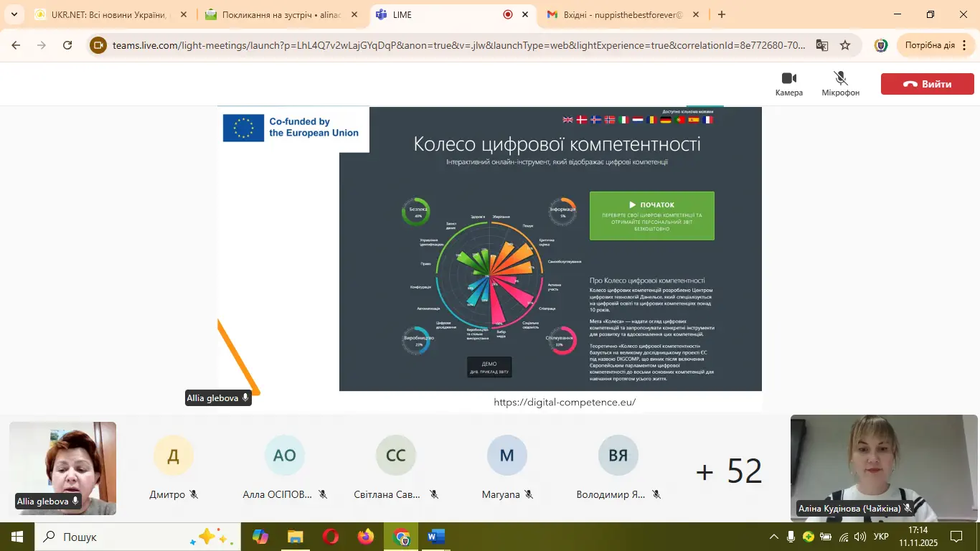Go back to the previous page

[16, 45]
